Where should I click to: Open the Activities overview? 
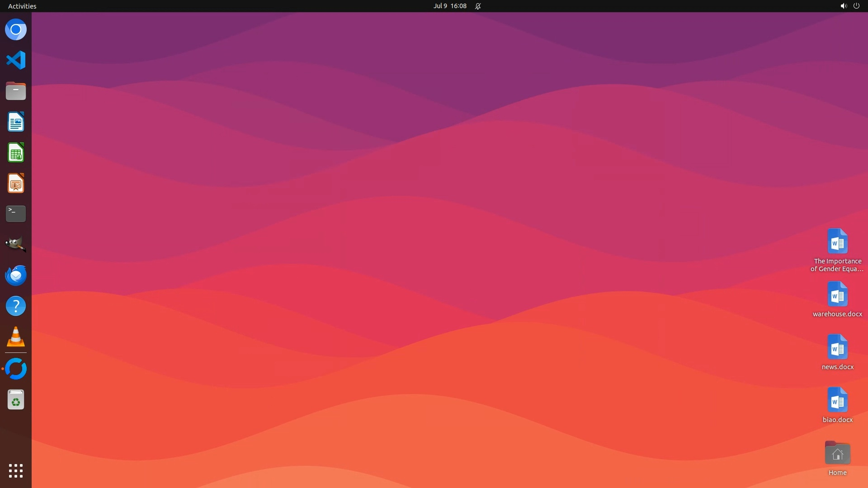(22, 6)
